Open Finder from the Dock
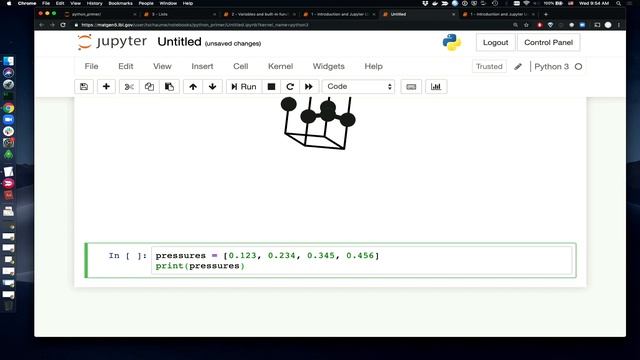The image size is (640, 360). pyautogui.click(x=9, y=61)
